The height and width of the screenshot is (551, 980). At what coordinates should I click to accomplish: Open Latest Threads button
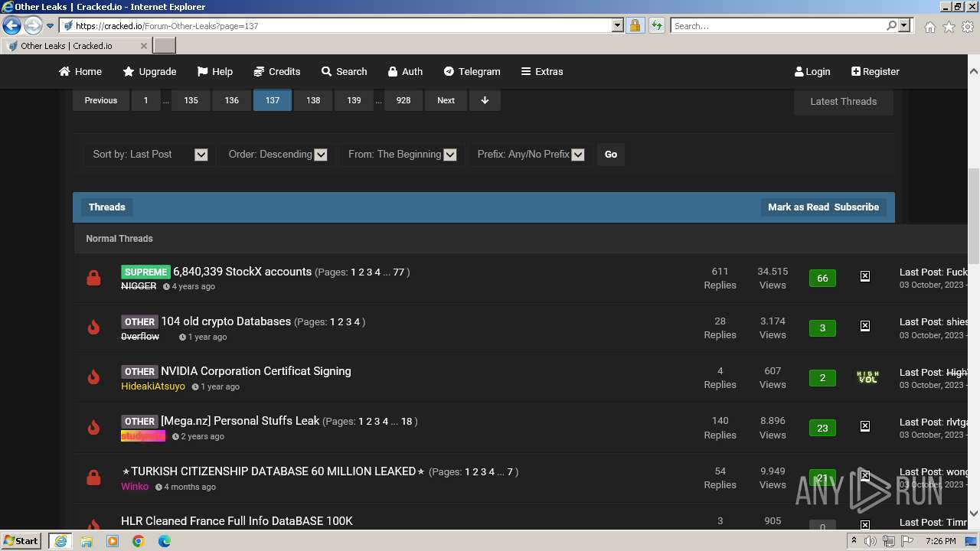(843, 101)
